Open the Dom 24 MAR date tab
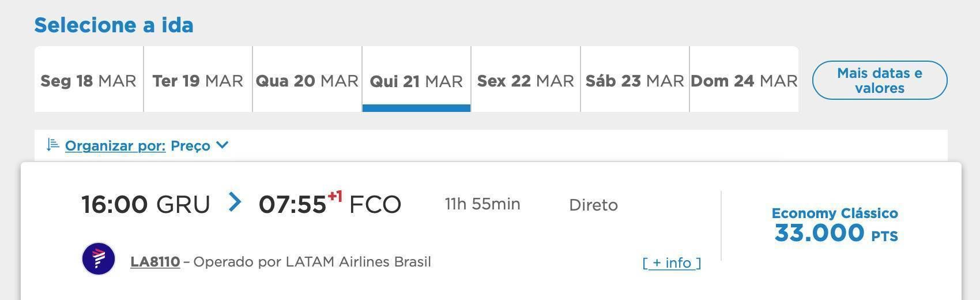 coord(744,79)
